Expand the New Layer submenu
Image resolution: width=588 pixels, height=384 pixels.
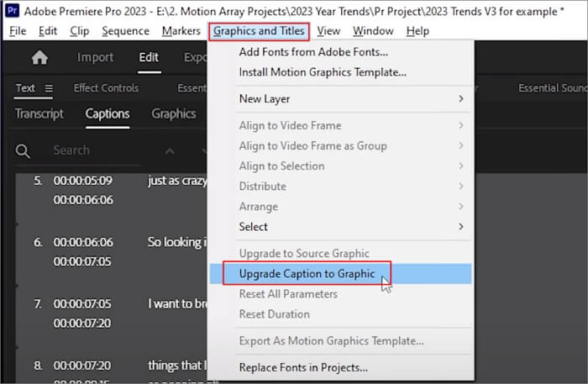pos(460,99)
